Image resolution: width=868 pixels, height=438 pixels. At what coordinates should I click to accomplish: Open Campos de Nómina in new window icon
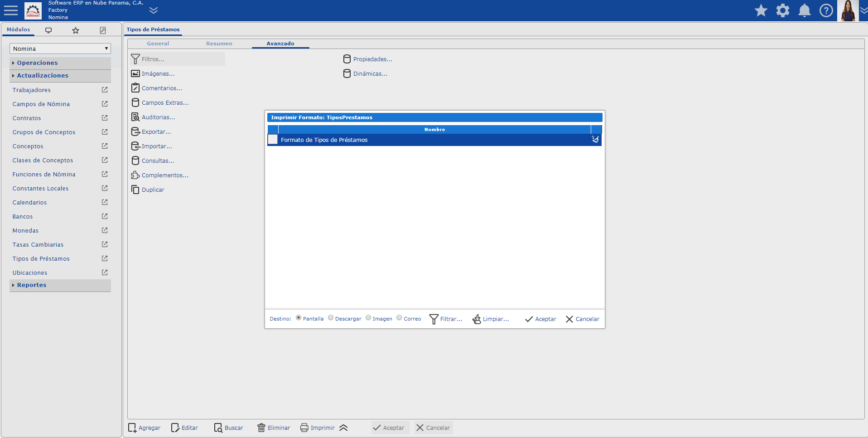coord(105,104)
